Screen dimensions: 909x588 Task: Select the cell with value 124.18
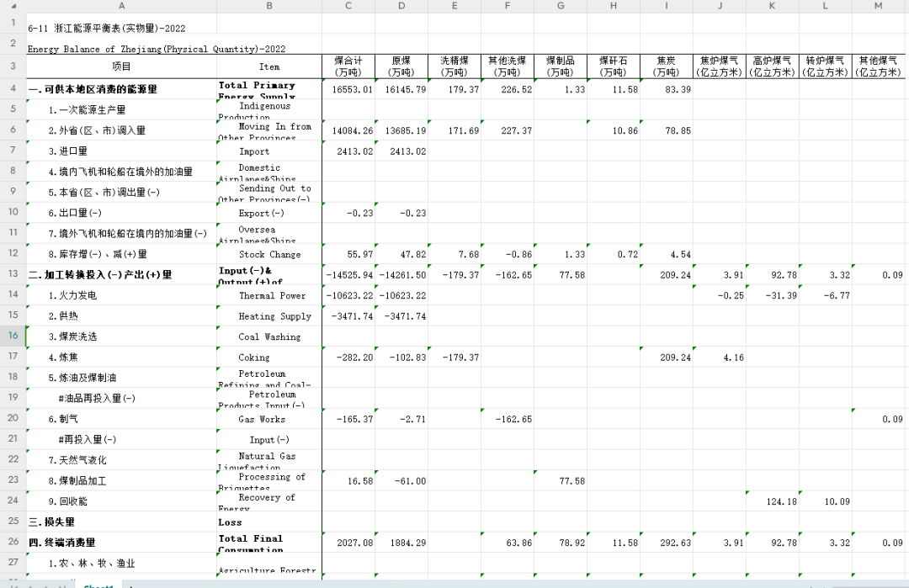click(772, 501)
